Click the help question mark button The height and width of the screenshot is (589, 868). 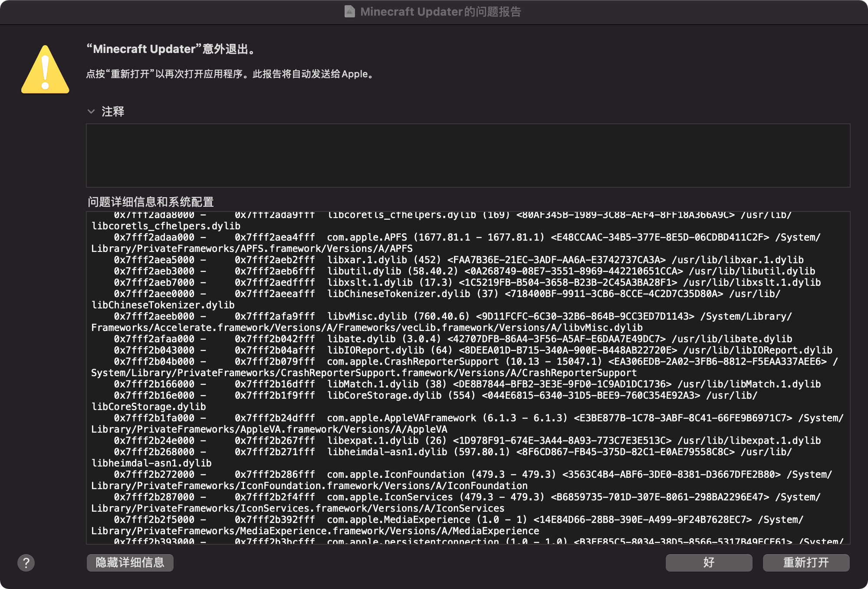pyautogui.click(x=26, y=563)
